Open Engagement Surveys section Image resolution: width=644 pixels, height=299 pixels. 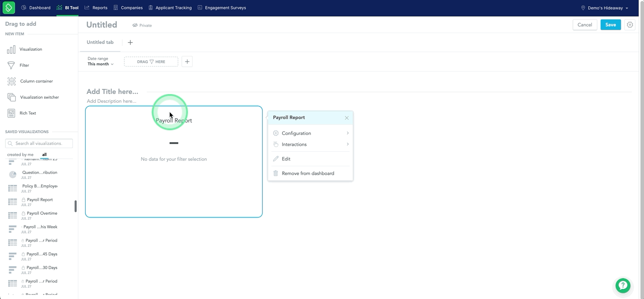click(x=222, y=8)
